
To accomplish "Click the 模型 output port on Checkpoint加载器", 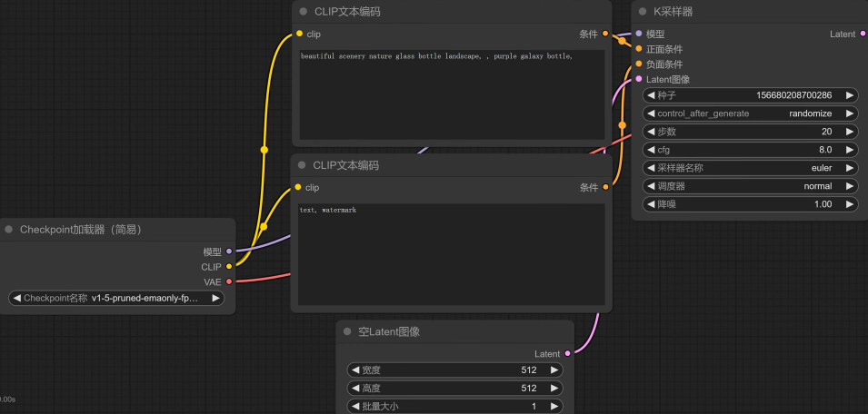I will [x=229, y=251].
